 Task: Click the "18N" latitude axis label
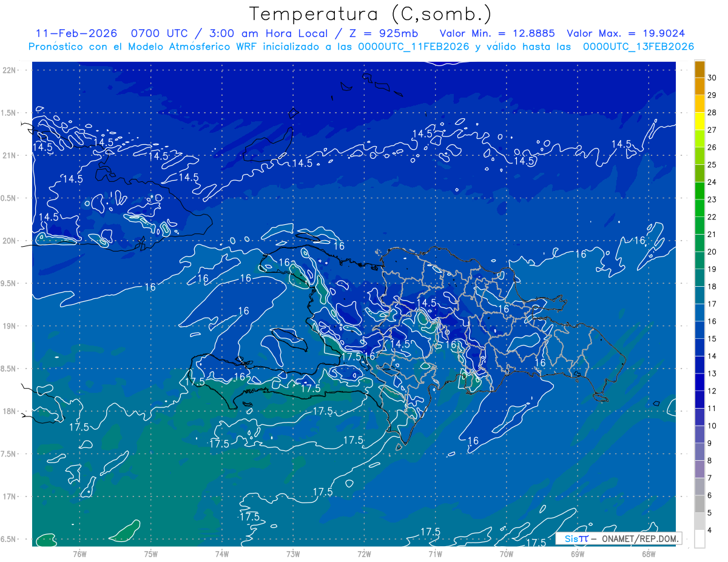click(x=10, y=411)
